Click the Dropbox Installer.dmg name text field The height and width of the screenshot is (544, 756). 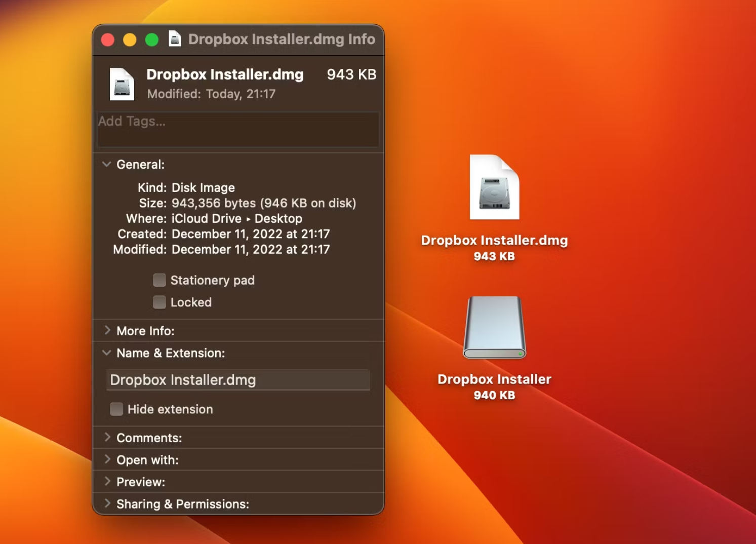tap(238, 380)
